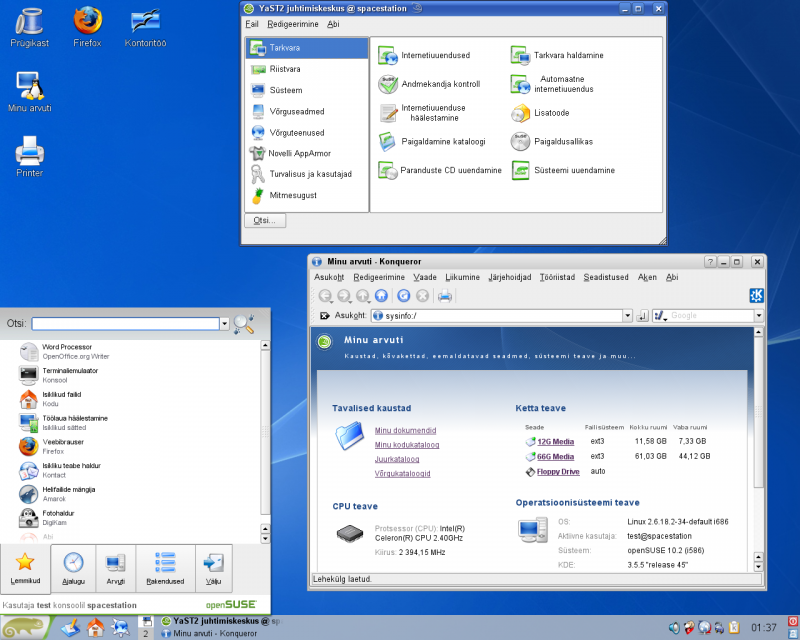Viewport: 800px width, 640px height.
Task: Open Minu dokumendid link
Action: [406, 430]
